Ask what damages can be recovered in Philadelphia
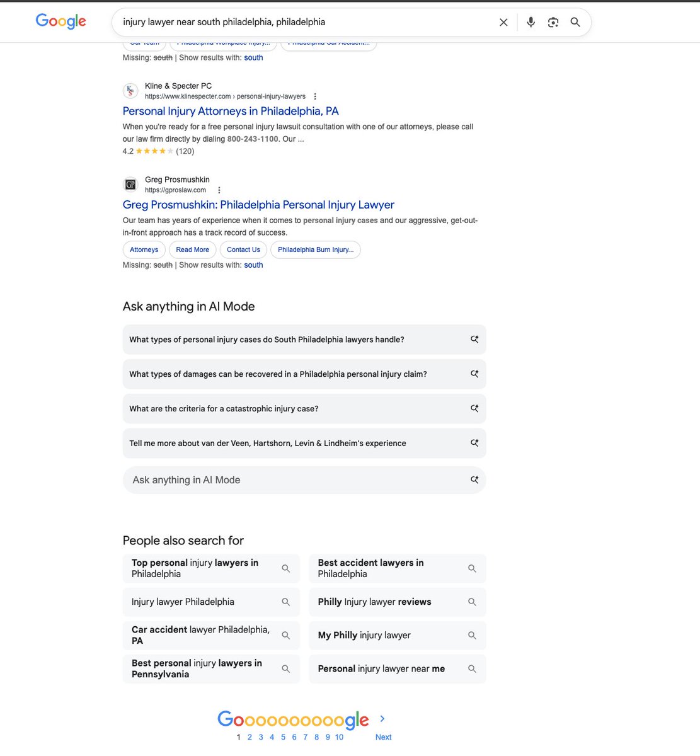700x756 pixels. pos(304,374)
